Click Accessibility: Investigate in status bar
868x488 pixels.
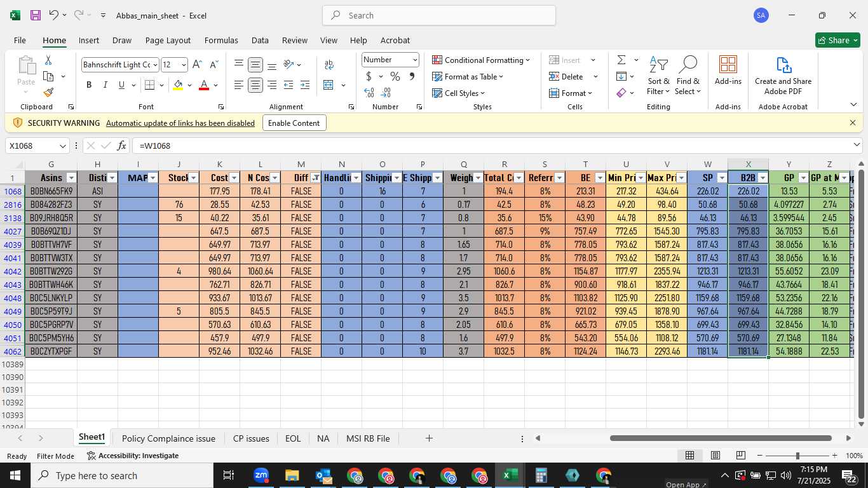pos(133,456)
